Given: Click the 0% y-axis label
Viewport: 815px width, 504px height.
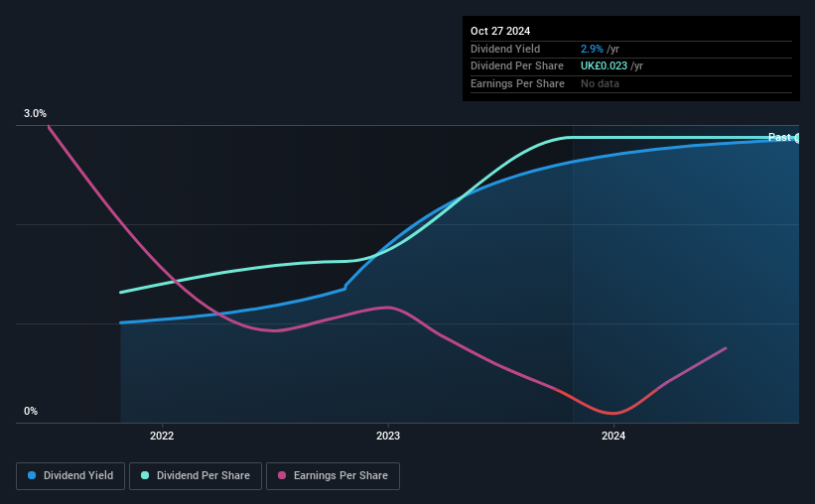Looking at the screenshot, I should click(31, 411).
